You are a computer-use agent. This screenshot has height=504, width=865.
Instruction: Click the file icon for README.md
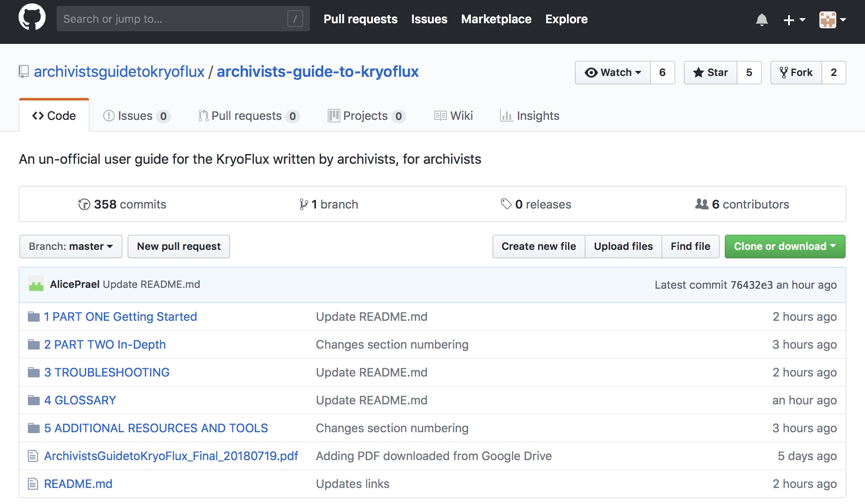[33, 484]
